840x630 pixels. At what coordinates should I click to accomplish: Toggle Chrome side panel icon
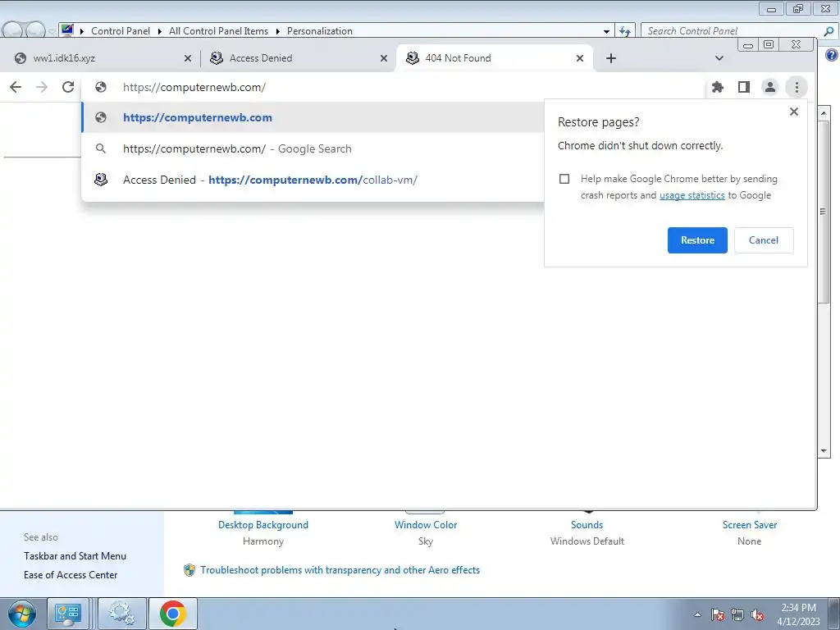coord(743,87)
